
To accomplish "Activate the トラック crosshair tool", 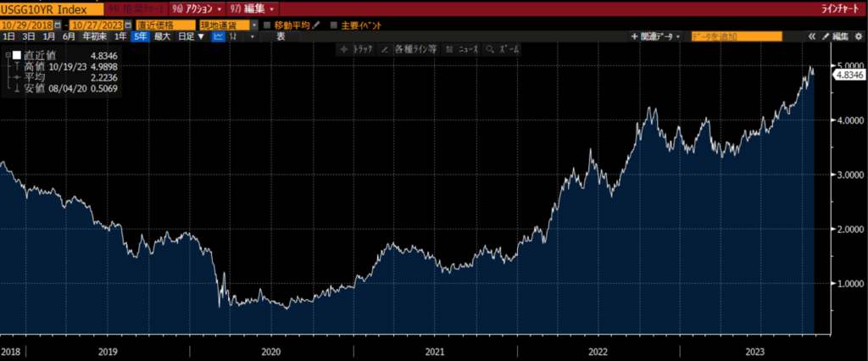I will pyautogui.click(x=357, y=50).
